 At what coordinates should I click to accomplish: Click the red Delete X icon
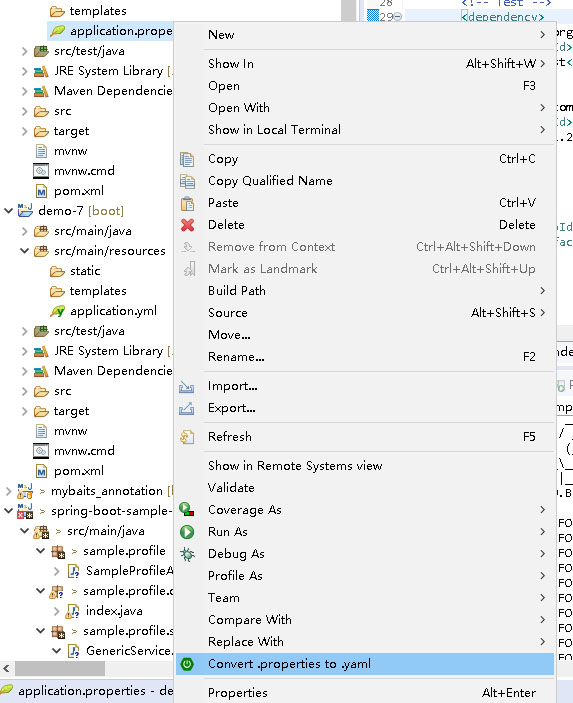tap(187, 225)
